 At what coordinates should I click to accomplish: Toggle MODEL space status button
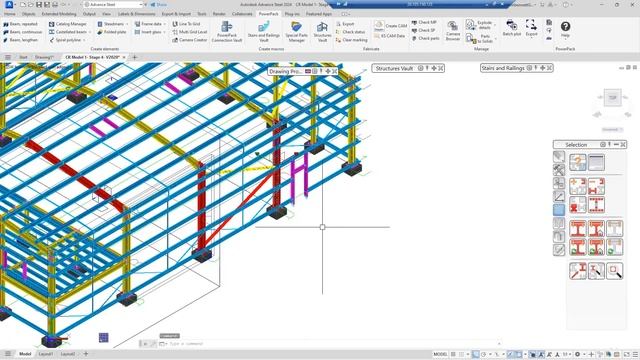click(440, 354)
